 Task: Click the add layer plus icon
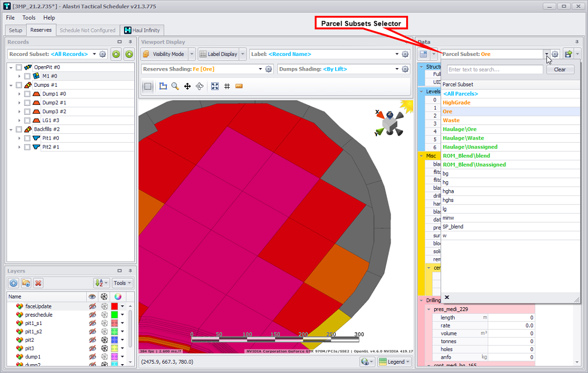pyautogui.click(x=13, y=283)
